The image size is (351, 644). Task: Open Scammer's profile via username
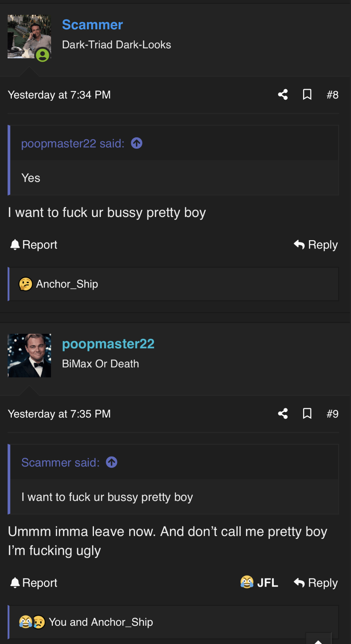[92, 25]
